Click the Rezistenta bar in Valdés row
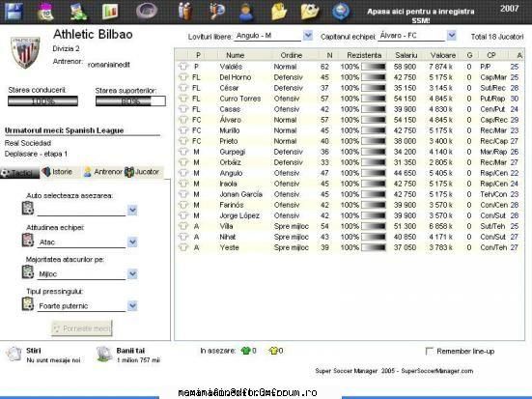The image size is (532, 399). pyautogui.click(x=374, y=67)
